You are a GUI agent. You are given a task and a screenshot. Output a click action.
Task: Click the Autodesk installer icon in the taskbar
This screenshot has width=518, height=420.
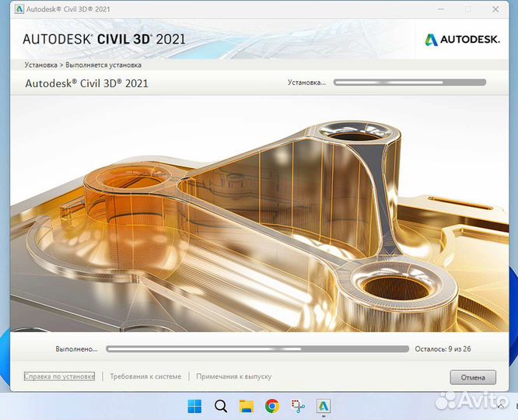[324, 405]
